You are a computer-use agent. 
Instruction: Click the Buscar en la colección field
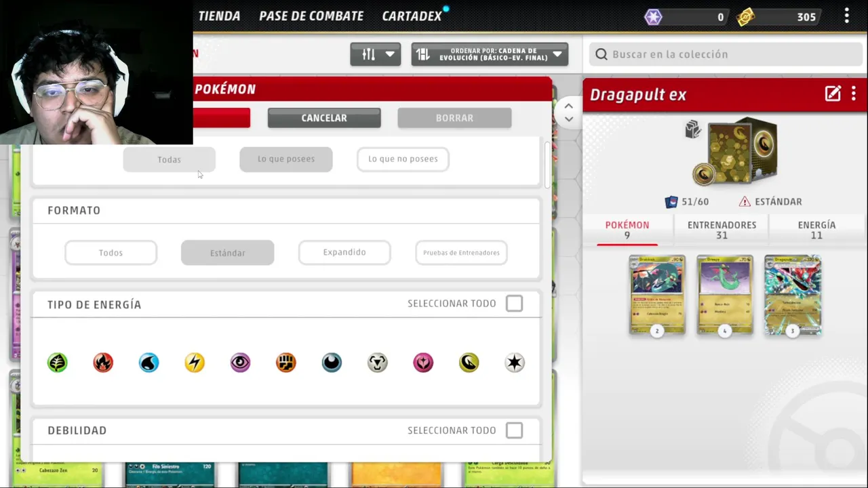click(726, 54)
